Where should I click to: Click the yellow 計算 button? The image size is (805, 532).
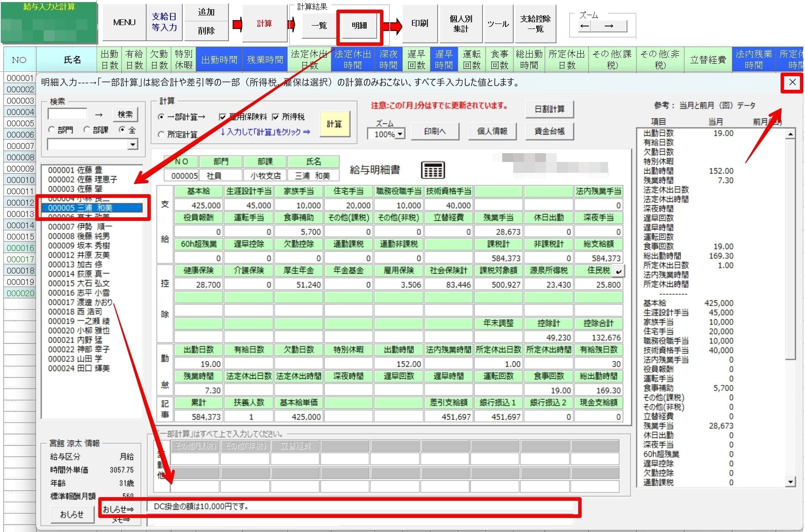[334, 124]
